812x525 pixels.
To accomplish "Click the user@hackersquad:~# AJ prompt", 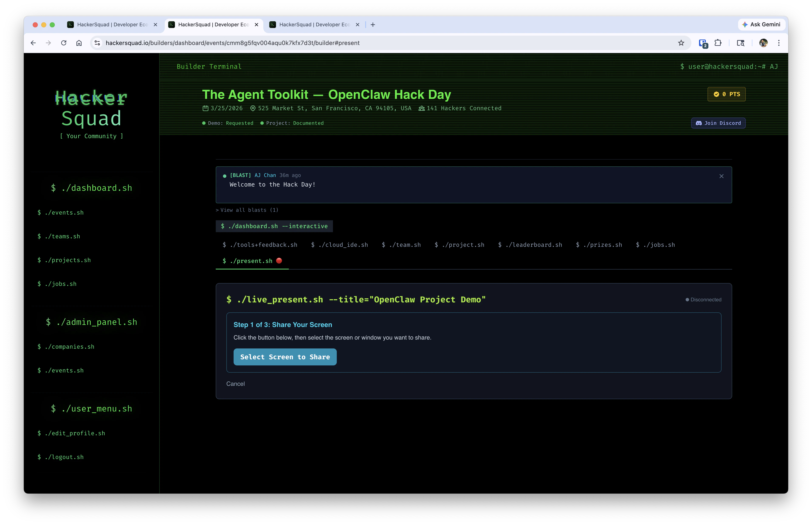I will coord(729,66).
